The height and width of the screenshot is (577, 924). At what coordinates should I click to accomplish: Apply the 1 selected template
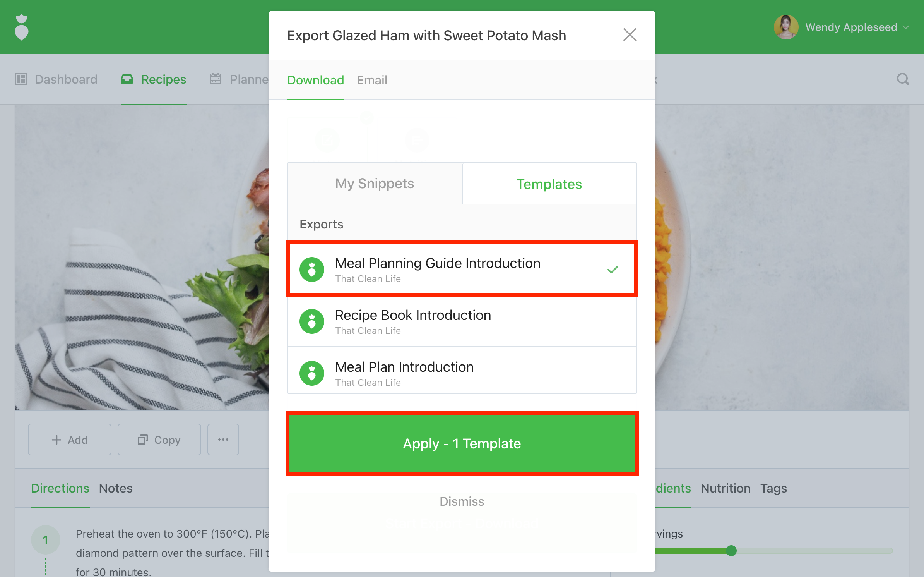point(462,444)
